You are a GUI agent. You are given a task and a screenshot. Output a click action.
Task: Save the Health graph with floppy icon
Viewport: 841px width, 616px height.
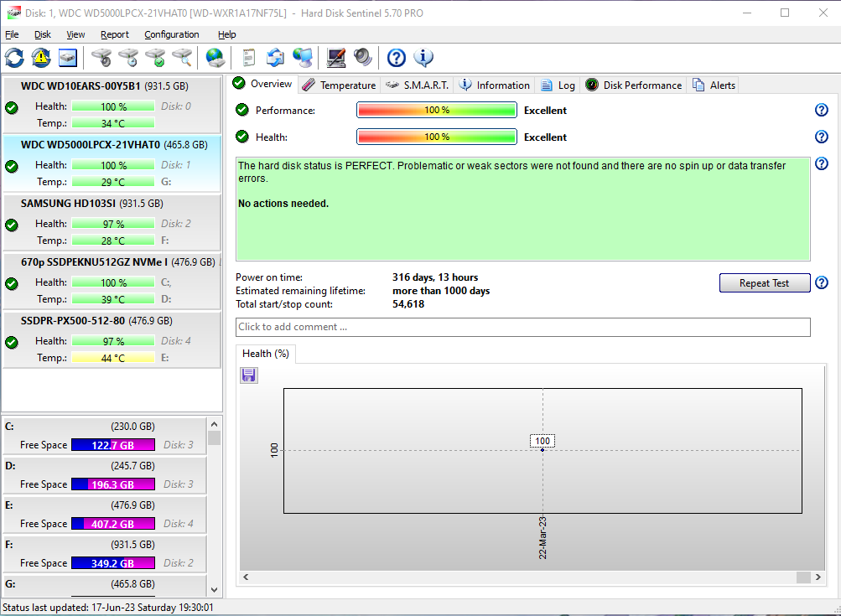pyautogui.click(x=249, y=375)
